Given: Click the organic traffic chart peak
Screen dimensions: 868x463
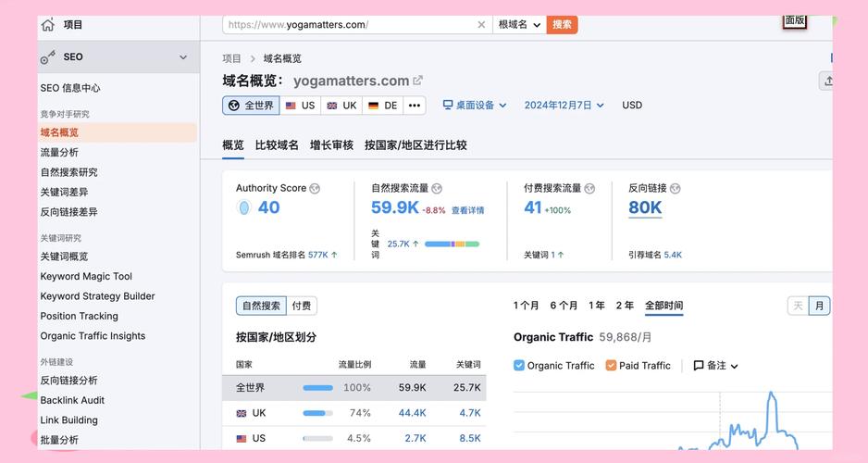Looking at the screenshot, I should coord(771,394).
